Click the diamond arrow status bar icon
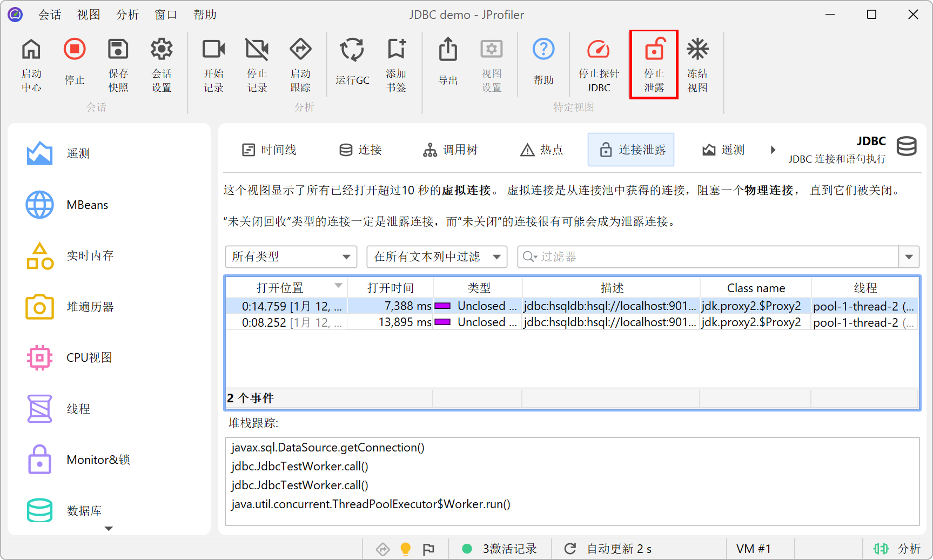Image resolution: width=933 pixels, height=560 pixels. pos(383,549)
